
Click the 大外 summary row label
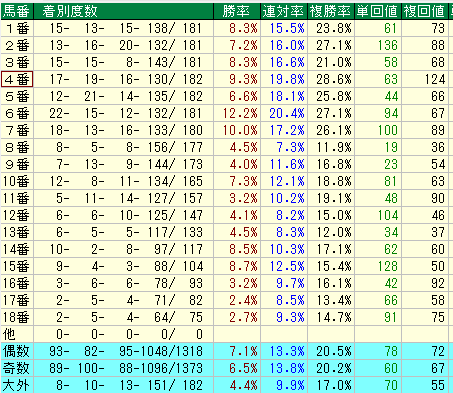point(17,386)
